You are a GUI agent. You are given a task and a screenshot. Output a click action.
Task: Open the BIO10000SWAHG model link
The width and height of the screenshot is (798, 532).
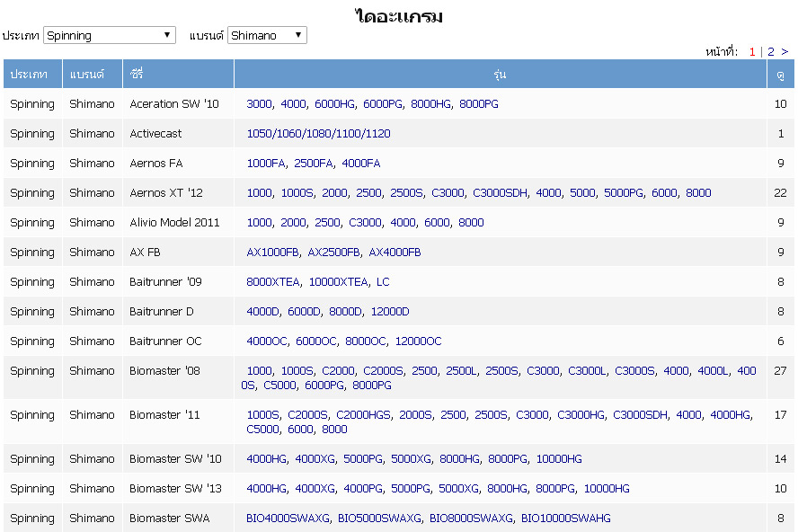click(566, 519)
